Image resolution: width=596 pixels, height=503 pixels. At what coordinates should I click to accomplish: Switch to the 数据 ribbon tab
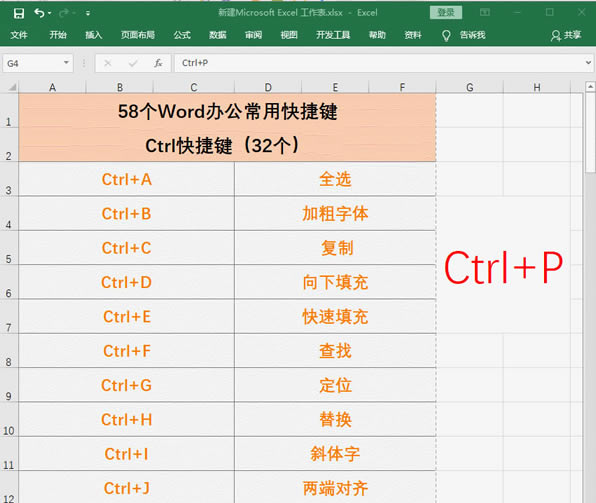coord(218,35)
